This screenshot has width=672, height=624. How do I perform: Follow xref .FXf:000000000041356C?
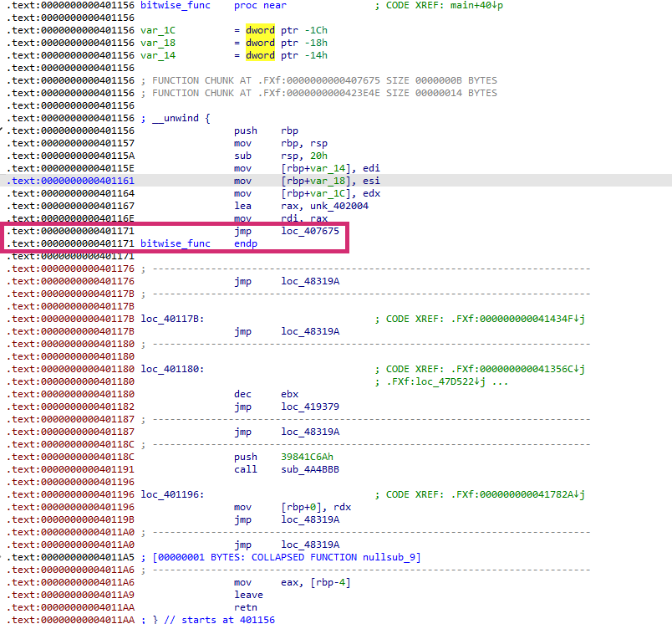click(x=517, y=369)
